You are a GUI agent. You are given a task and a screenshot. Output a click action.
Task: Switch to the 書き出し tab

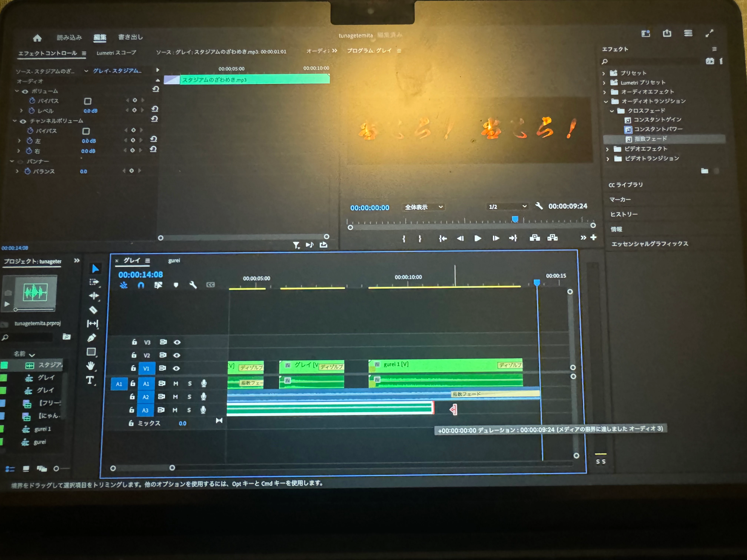[130, 37]
